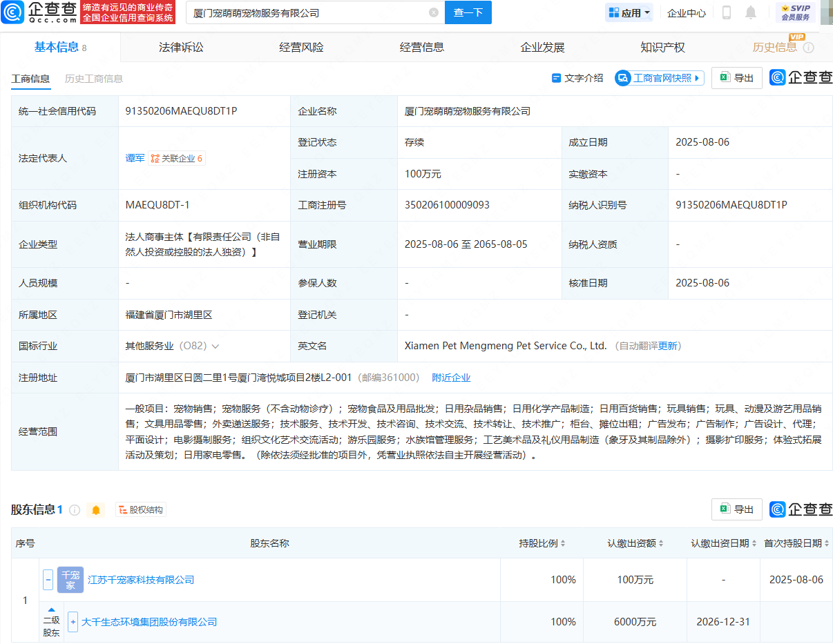The image size is (833, 644).
Task: Click 更新 link beside the English name
Action: 668,346
